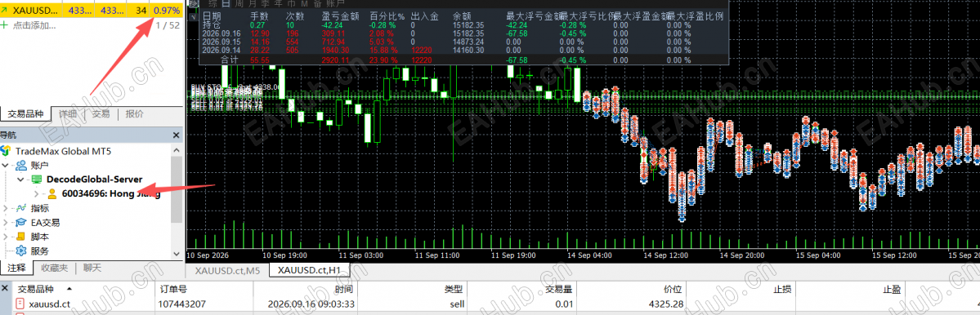This screenshot has height=315, width=980.
Task: Open the XAUUSD.ct,M5 chart tab
Action: 227,271
